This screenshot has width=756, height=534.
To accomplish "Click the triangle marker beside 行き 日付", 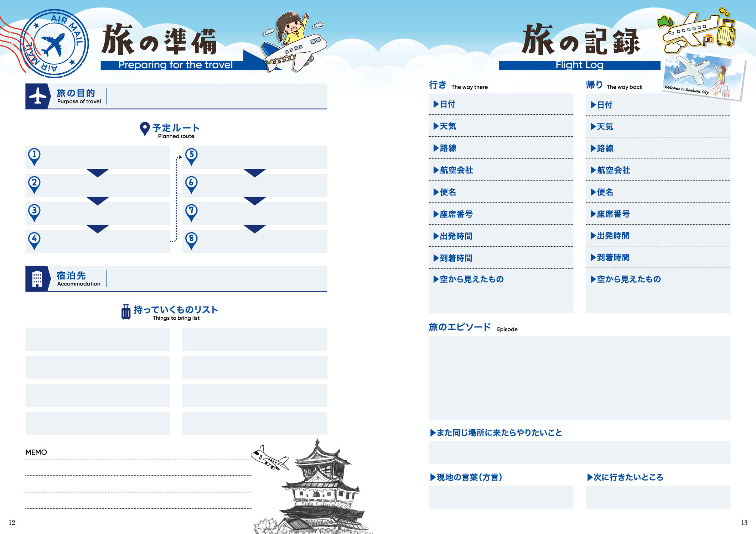I will click(436, 104).
